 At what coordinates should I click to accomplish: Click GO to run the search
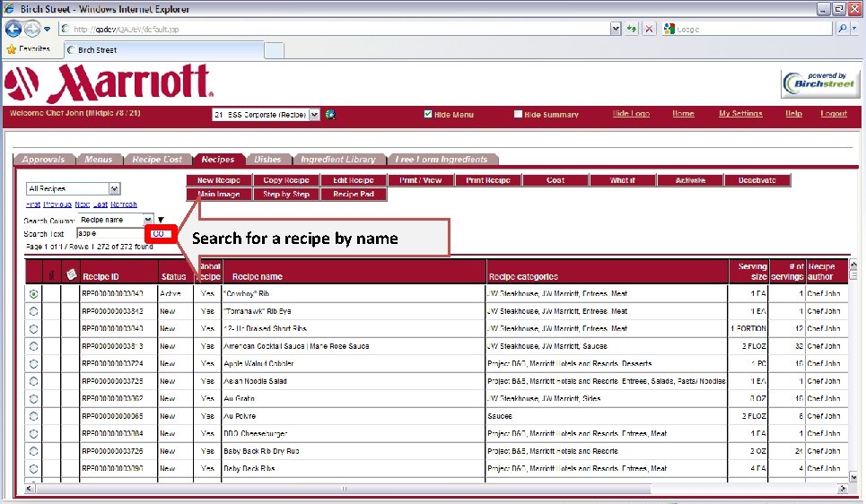[x=161, y=233]
